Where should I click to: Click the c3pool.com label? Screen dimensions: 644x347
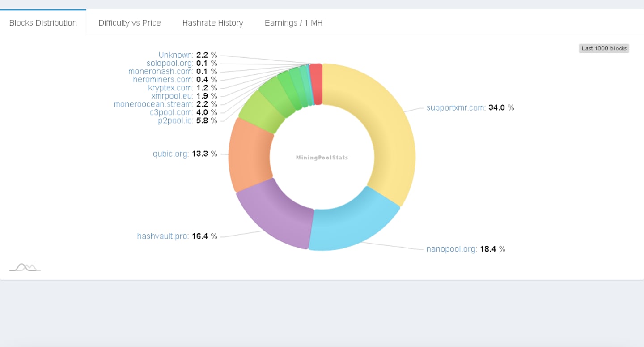[x=172, y=112]
